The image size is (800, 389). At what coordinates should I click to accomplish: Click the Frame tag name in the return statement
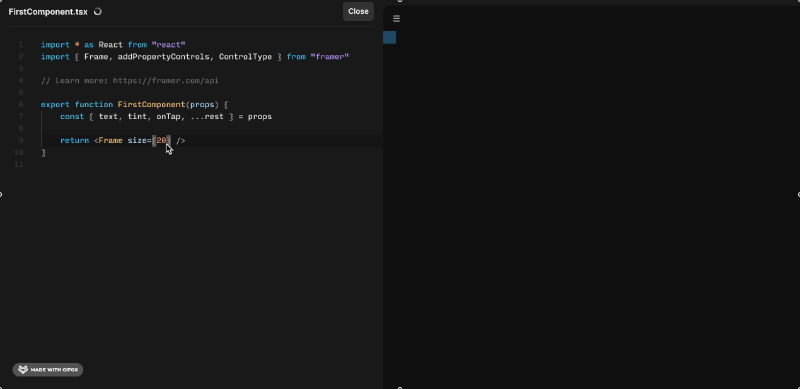coord(110,140)
